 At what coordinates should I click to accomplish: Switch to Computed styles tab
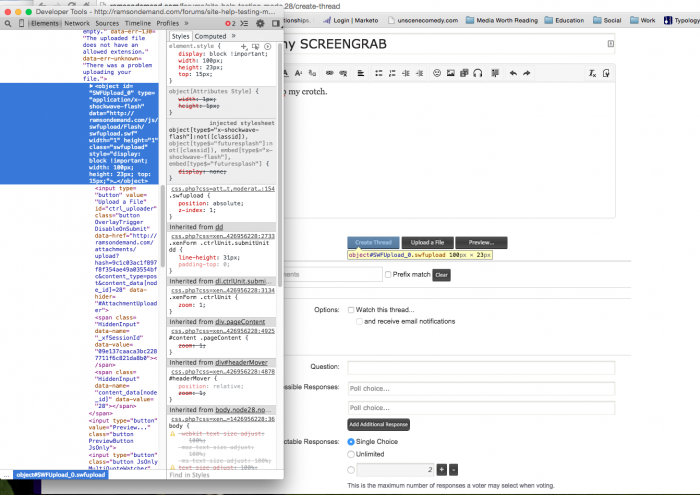210,36
